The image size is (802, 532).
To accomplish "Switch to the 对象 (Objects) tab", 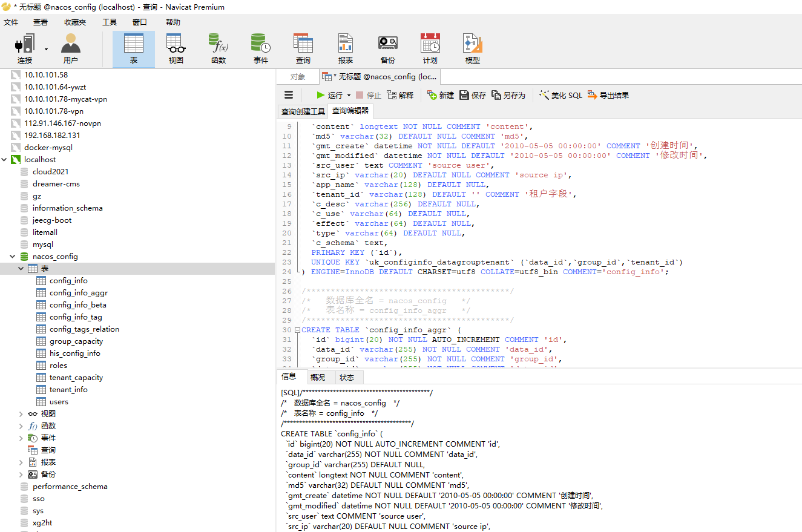I will [298, 77].
